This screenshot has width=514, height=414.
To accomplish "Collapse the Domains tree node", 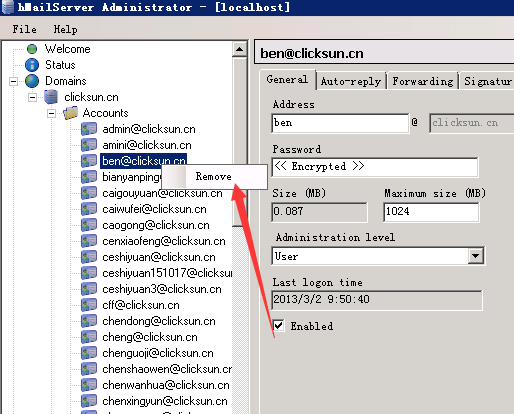I will 13,81.
